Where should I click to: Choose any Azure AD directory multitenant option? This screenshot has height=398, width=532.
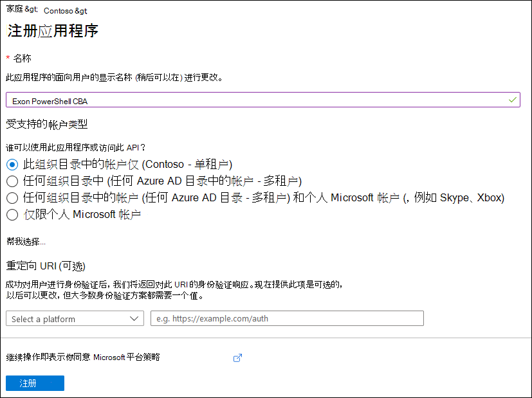12,181
